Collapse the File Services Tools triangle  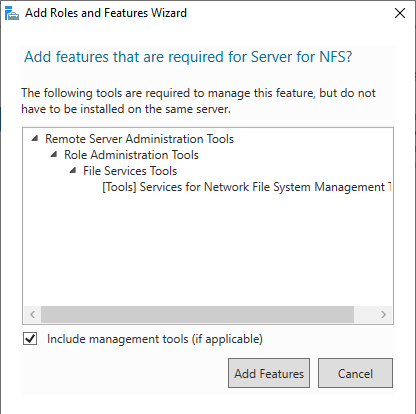point(73,170)
